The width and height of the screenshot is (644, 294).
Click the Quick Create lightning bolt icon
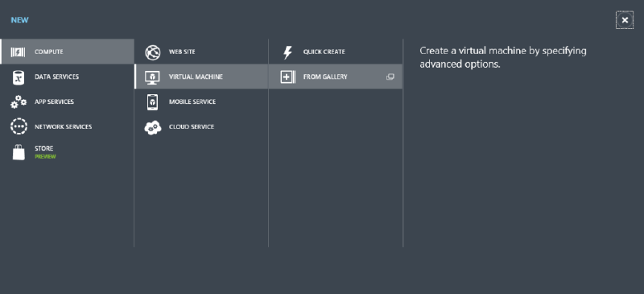coord(287,52)
